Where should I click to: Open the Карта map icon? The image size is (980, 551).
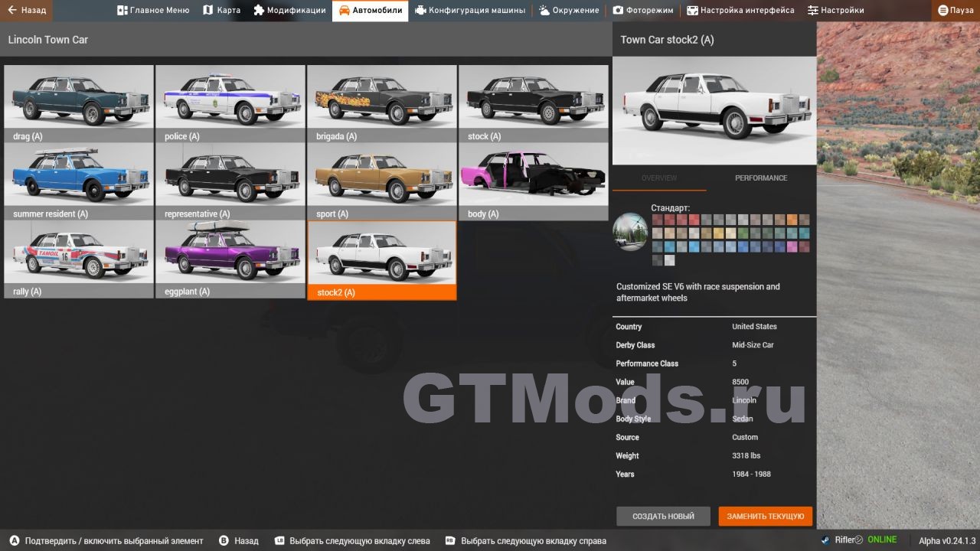pyautogui.click(x=207, y=10)
